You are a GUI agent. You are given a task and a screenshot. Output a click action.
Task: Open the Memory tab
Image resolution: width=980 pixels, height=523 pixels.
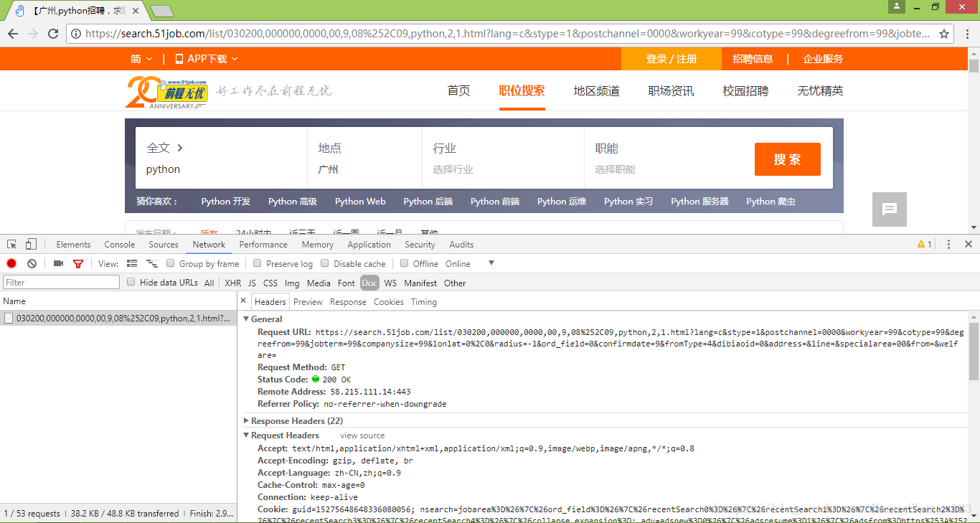point(317,245)
